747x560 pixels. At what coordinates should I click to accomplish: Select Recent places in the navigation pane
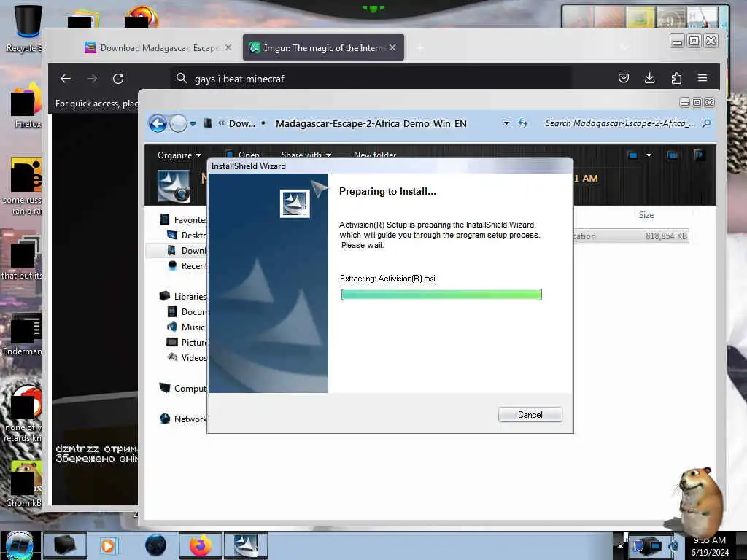pos(187,265)
